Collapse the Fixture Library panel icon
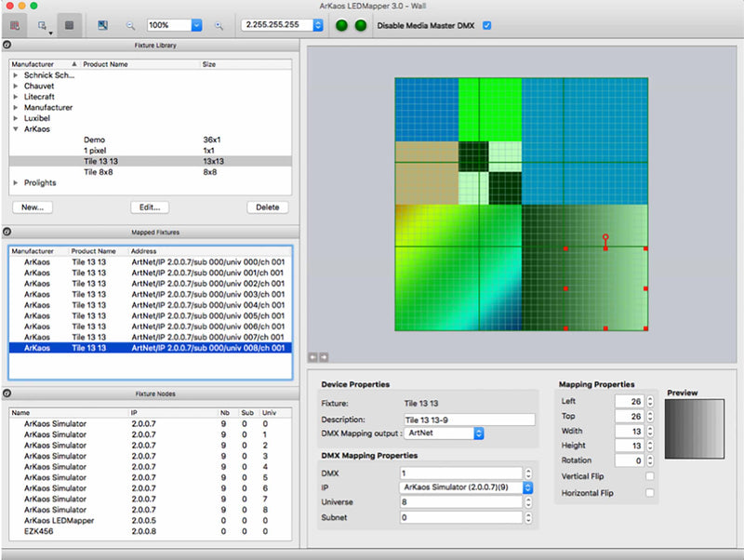 pyautogui.click(x=7, y=45)
